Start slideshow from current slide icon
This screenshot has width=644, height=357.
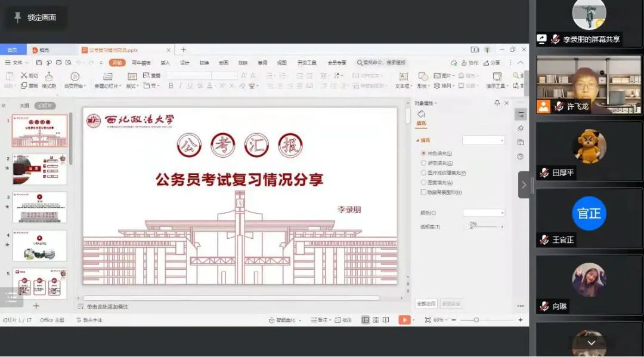(x=75, y=76)
